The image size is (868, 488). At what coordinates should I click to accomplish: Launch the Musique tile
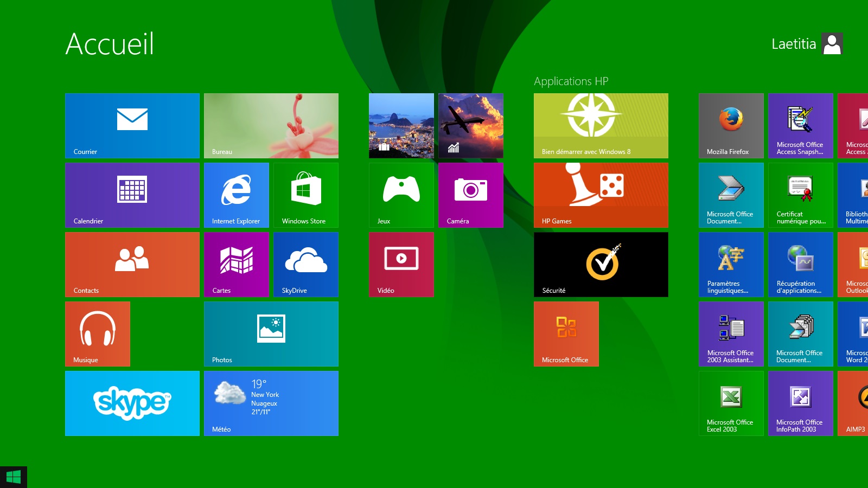coord(98,334)
